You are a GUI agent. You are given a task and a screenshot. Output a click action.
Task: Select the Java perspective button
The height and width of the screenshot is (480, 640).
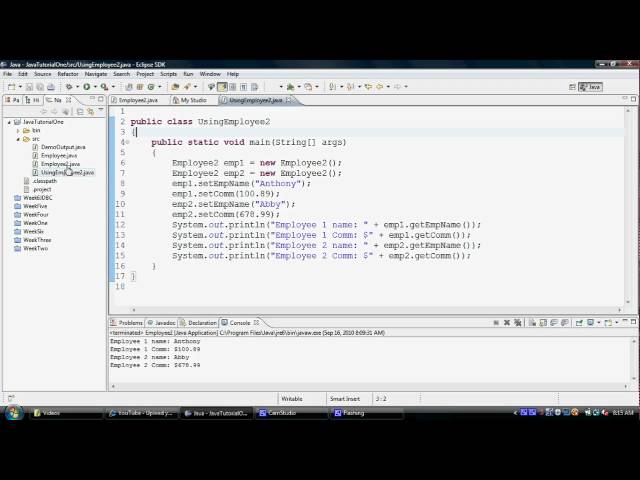click(590, 87)
